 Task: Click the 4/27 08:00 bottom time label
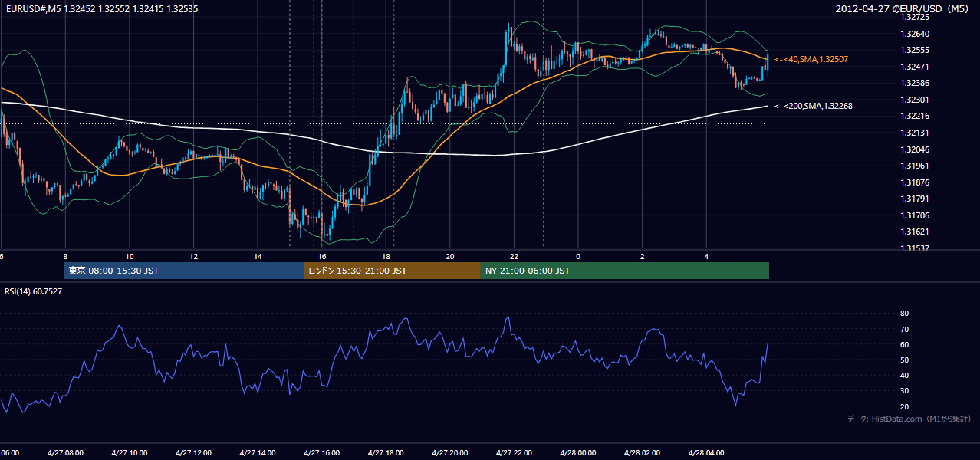[65, 452]
